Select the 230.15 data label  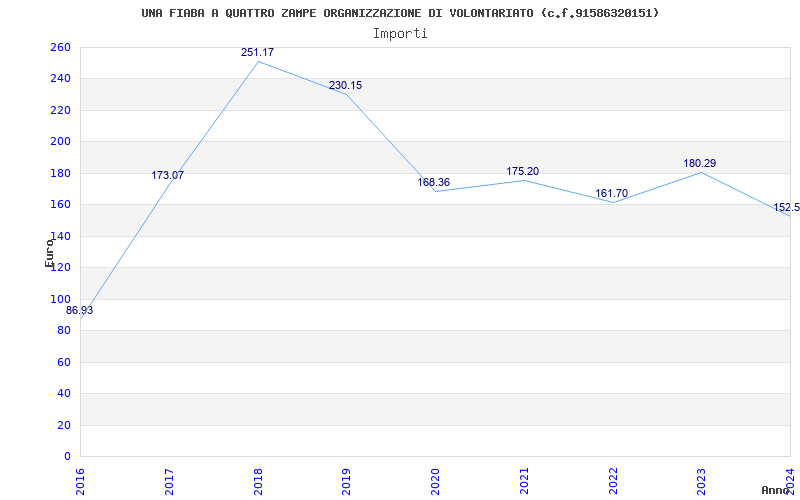coord(345,85)
